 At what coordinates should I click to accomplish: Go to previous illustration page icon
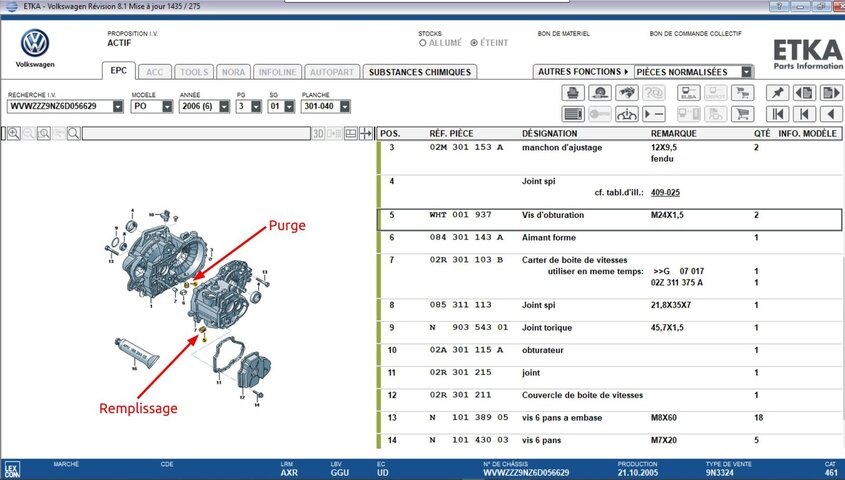pos(805,93)
